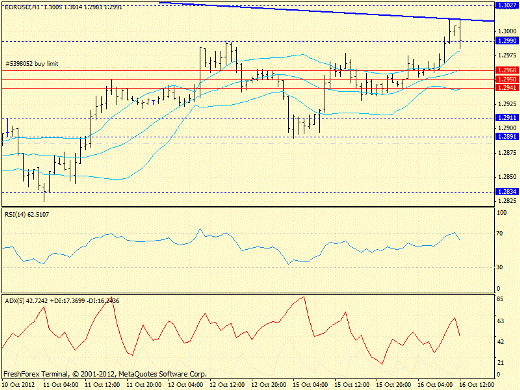The image size is (520, 390).
Task: Click the RSI scale value 30
Action: [x=500, y=267]
